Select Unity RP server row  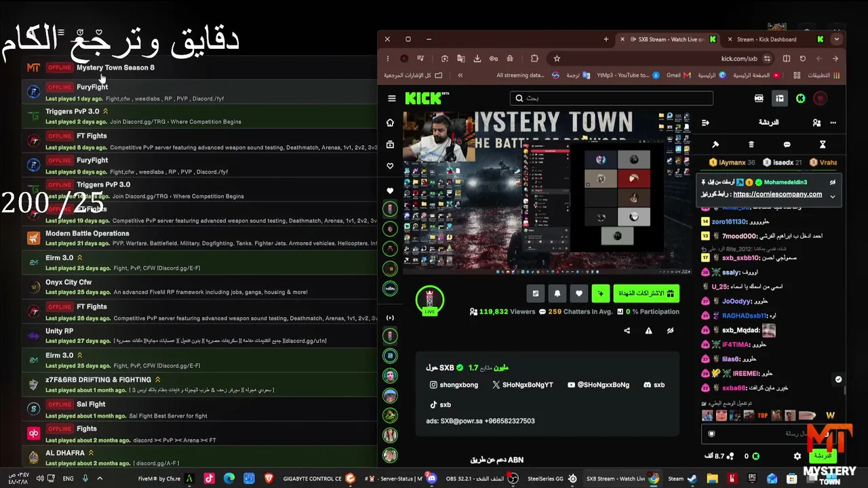pos(200,335)
